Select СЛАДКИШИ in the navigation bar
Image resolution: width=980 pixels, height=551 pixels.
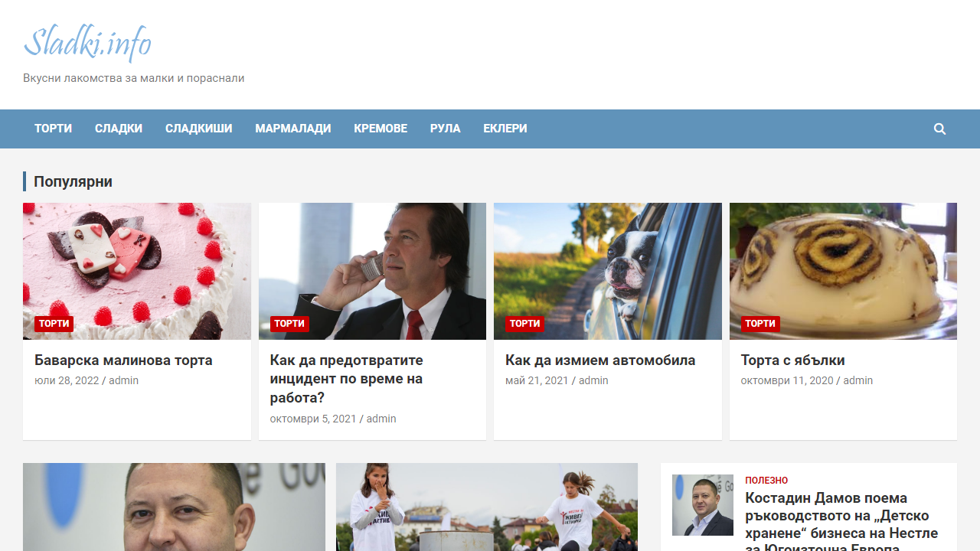coord(198,129)
